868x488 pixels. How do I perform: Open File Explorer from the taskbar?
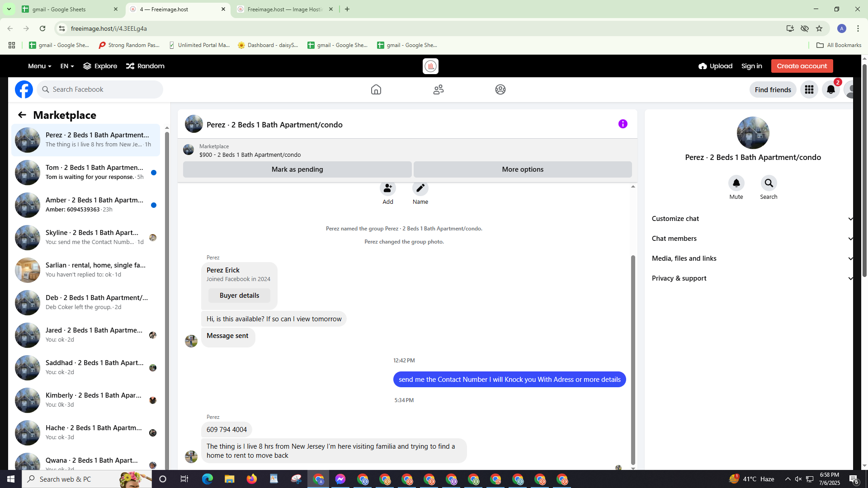[230, 479]
